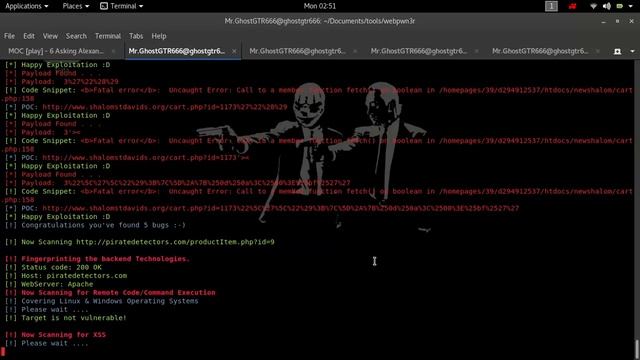Click 'Now Scanning for XSS' text
Screen dimensions: 640x360
tap(63, 335)
